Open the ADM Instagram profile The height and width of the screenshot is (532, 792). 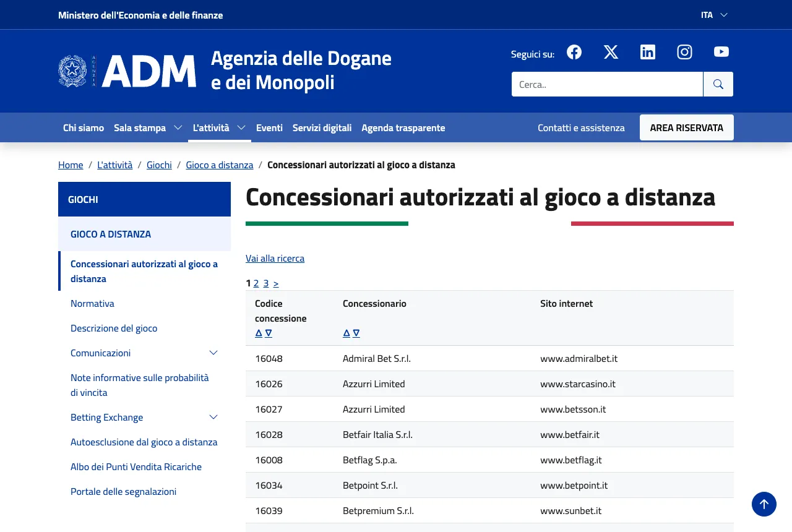click(684, 52)
